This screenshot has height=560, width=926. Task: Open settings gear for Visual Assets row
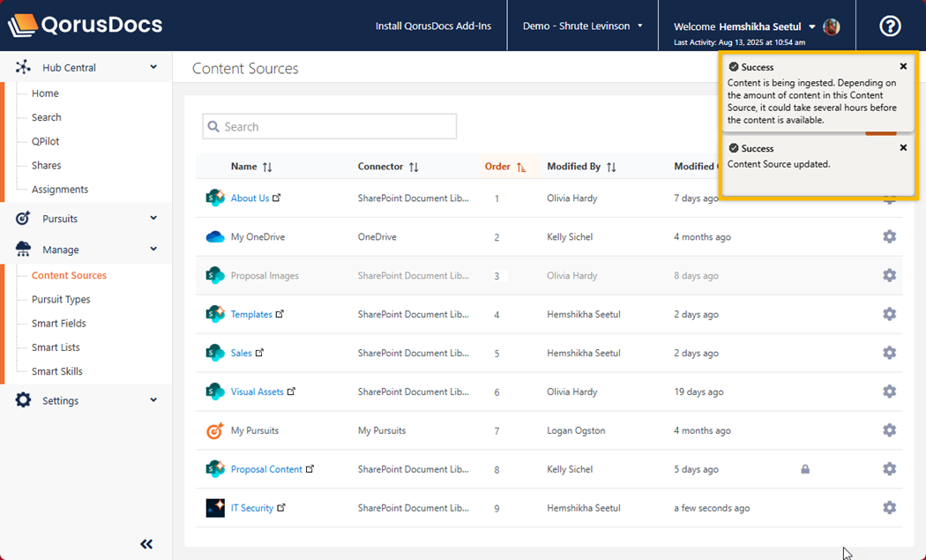coord(889,392)
